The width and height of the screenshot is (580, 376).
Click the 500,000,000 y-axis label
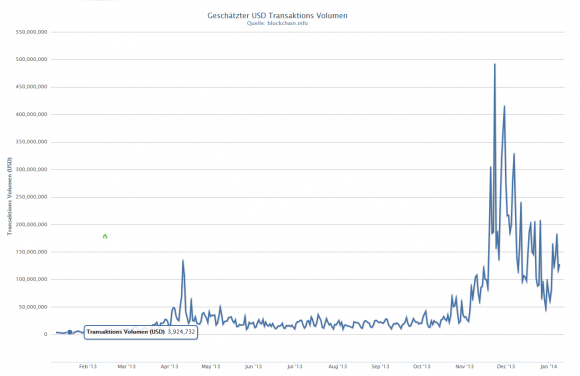coord(31,59)
